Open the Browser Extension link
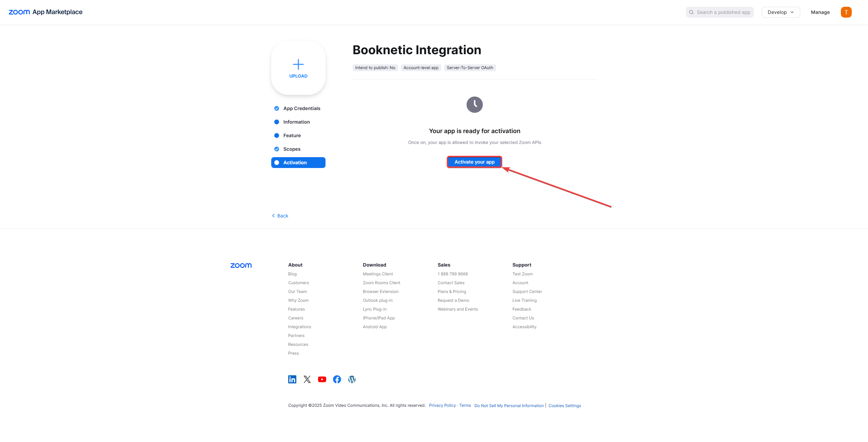Screen dimensions: 868x442 [380, 292]
